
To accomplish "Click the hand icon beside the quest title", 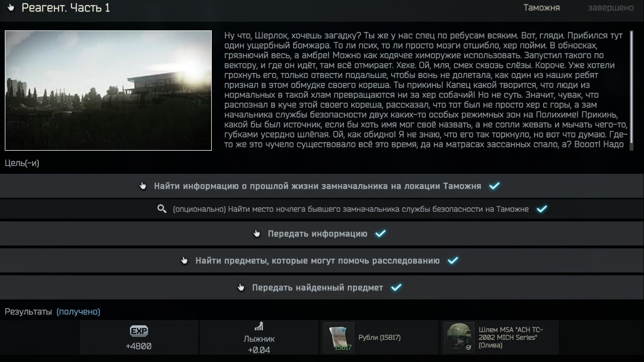I will (x=11, y=8).
